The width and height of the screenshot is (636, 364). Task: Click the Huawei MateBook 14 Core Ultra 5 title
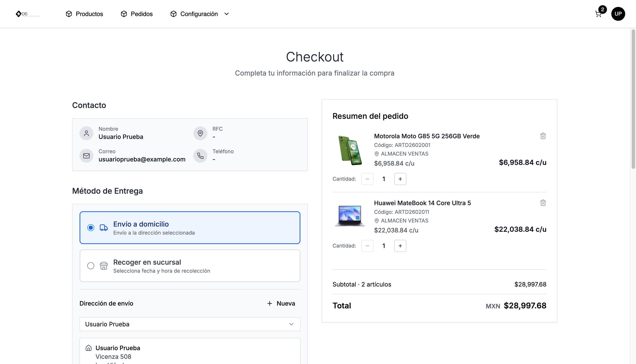422,203
